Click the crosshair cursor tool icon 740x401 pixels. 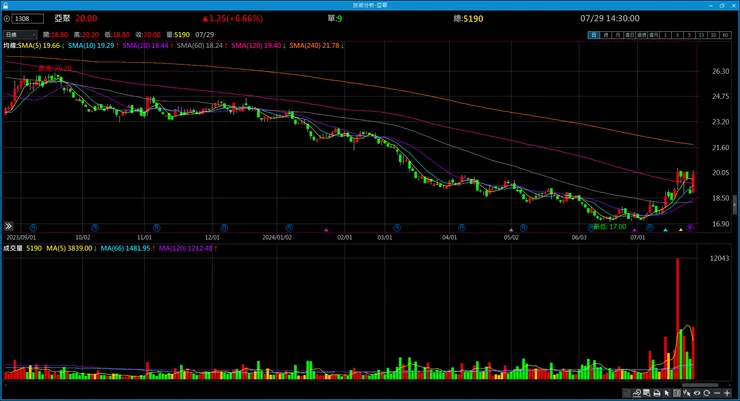click(687, 393)
